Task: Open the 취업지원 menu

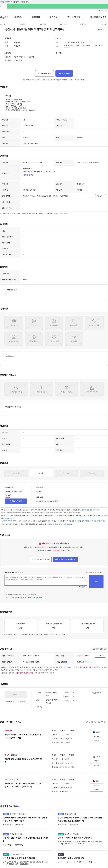Action: coord(36,17)
